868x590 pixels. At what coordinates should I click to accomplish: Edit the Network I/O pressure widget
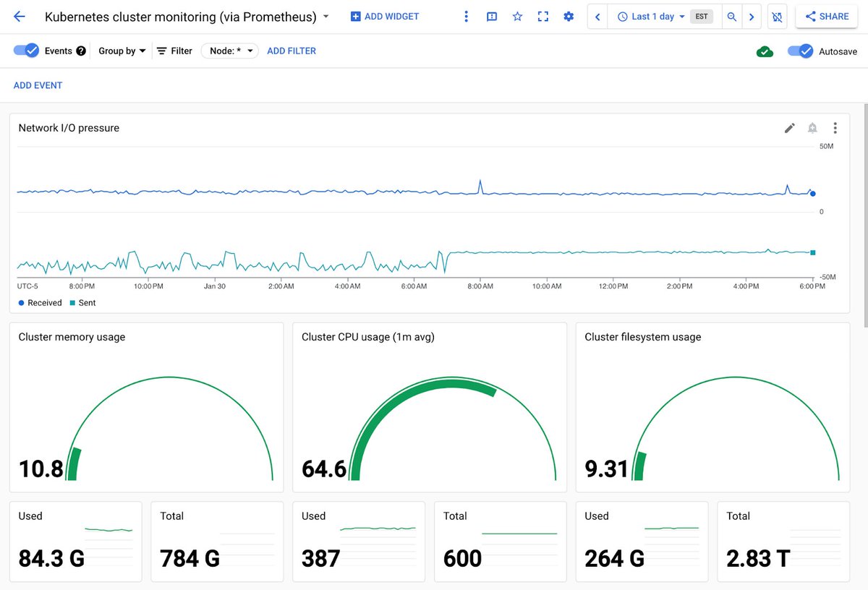[790, 128]
